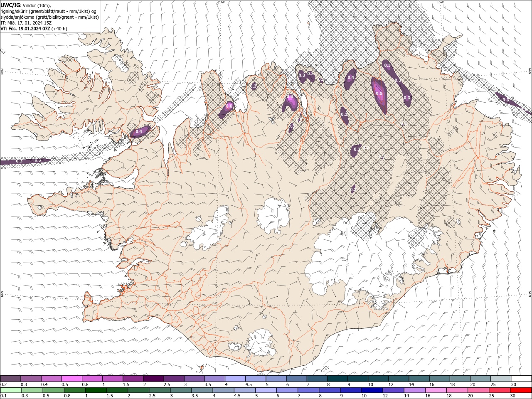Click the UWC/IG title text

[x=10, y=5]
